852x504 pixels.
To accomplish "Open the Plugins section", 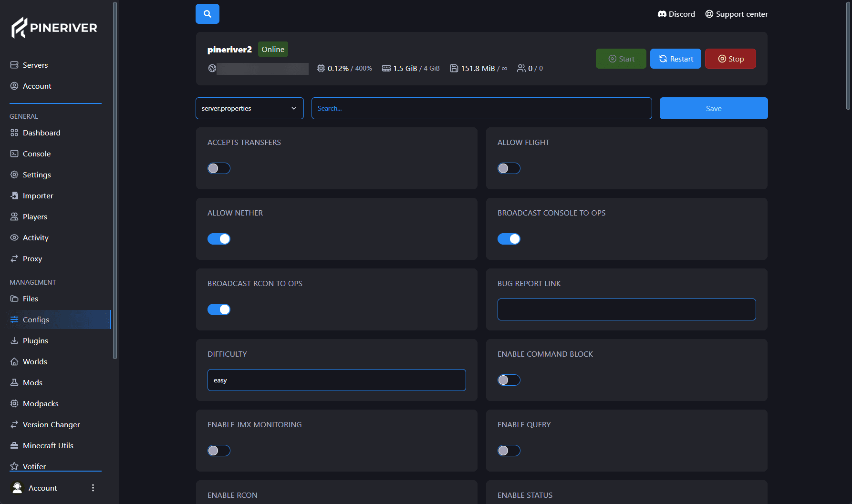I will click(x=35, y=340).
